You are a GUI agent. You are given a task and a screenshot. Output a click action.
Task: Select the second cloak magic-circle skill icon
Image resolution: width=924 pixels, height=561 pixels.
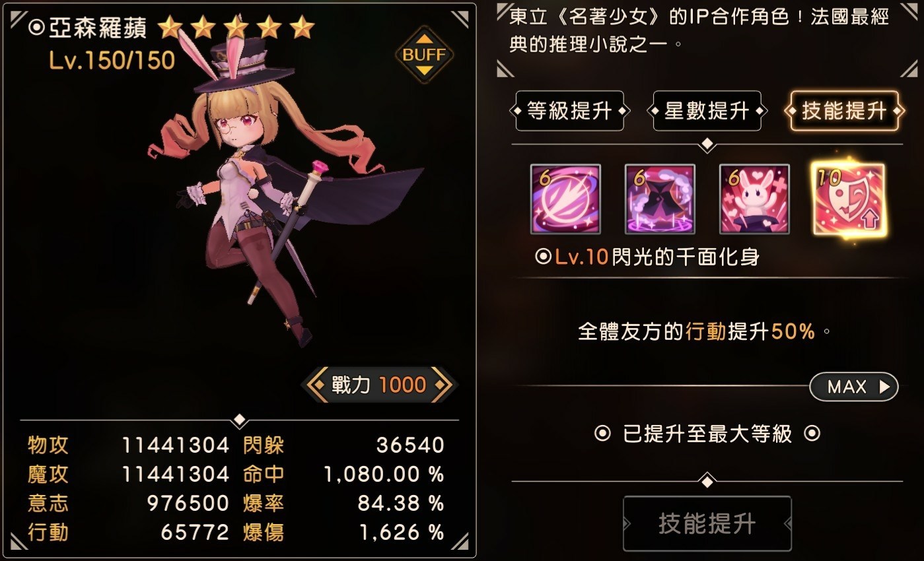(660, 200)
